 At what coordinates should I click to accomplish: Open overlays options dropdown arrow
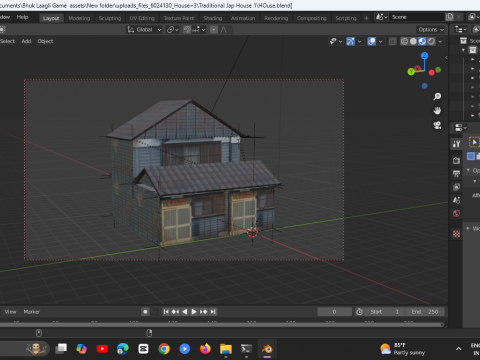(380, 41)
